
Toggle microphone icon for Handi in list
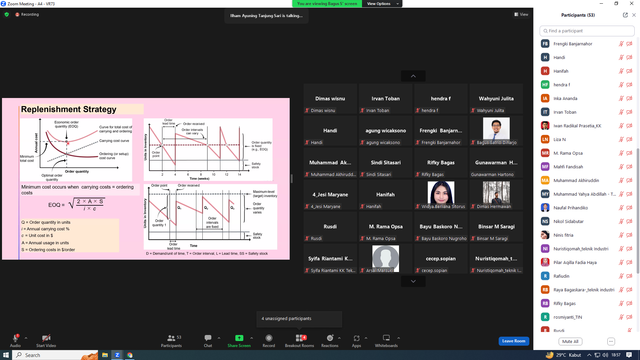(621, 58)
